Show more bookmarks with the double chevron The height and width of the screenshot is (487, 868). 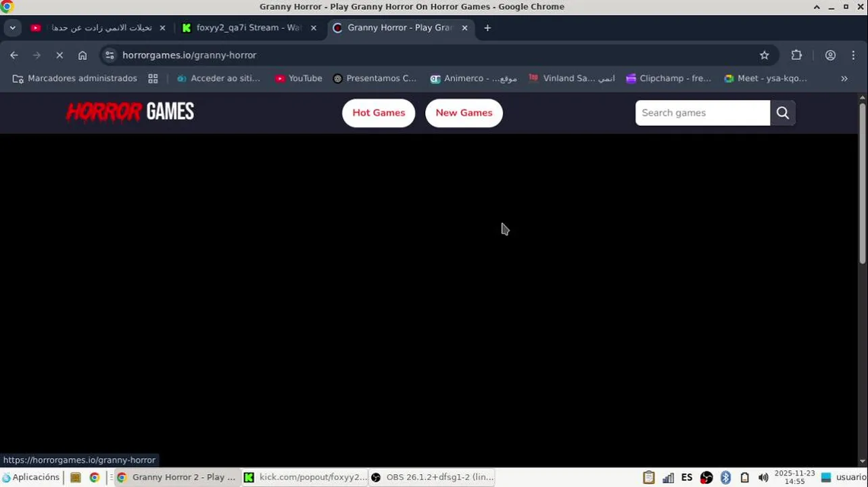[x=844, y=78]
